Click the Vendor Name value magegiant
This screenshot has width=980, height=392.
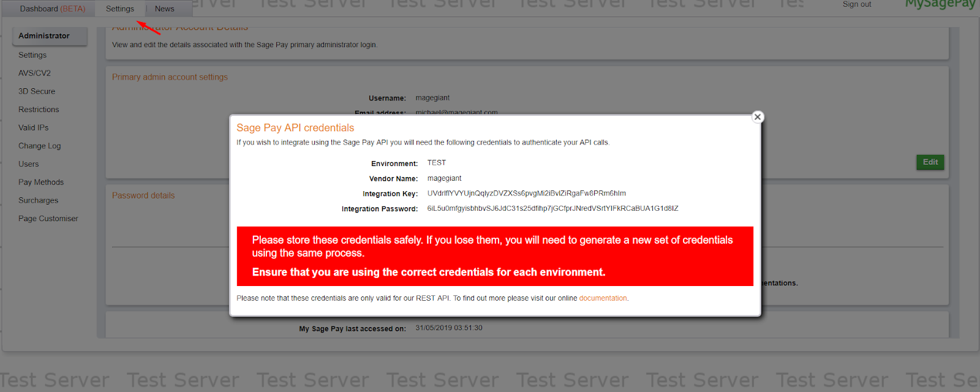pyautogui.click(x=445, y=178)
